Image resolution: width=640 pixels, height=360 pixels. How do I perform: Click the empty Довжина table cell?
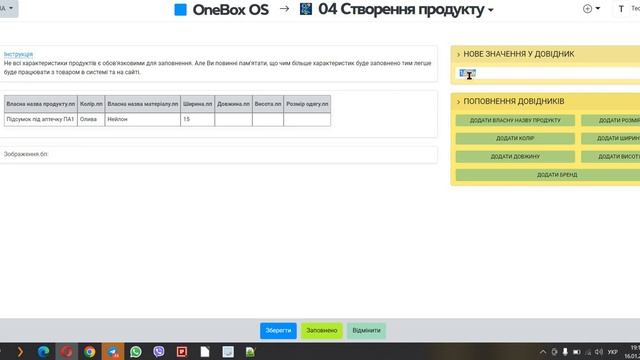point(233,119)
